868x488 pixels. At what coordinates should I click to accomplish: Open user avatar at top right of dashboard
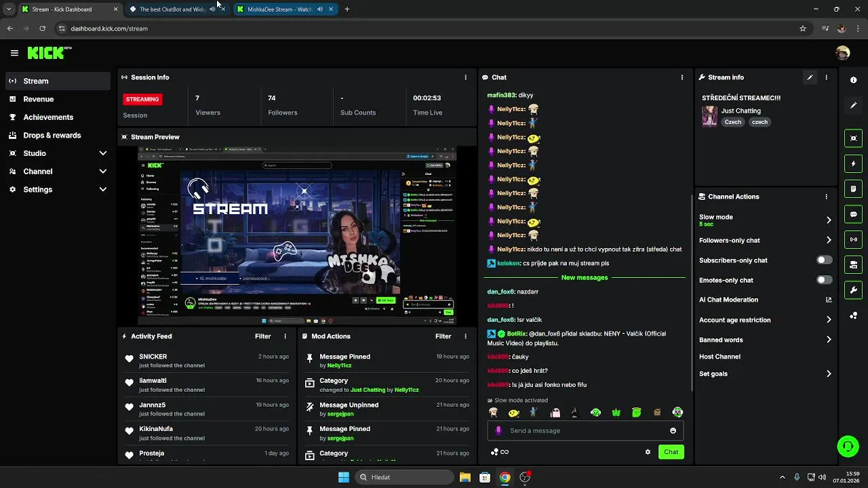tap(842, 53)
